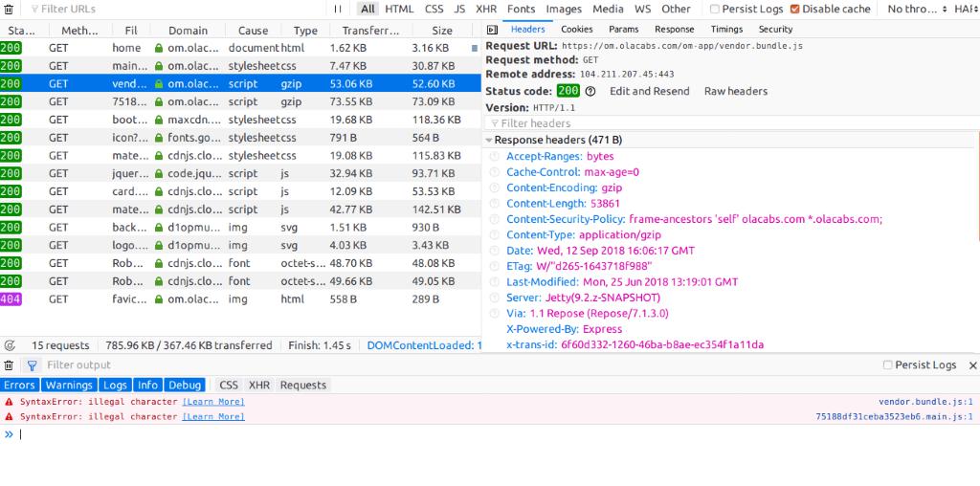Screen dimensions: 980x486
Task: Sort requests by Transferred column
Action: (370, 31)
